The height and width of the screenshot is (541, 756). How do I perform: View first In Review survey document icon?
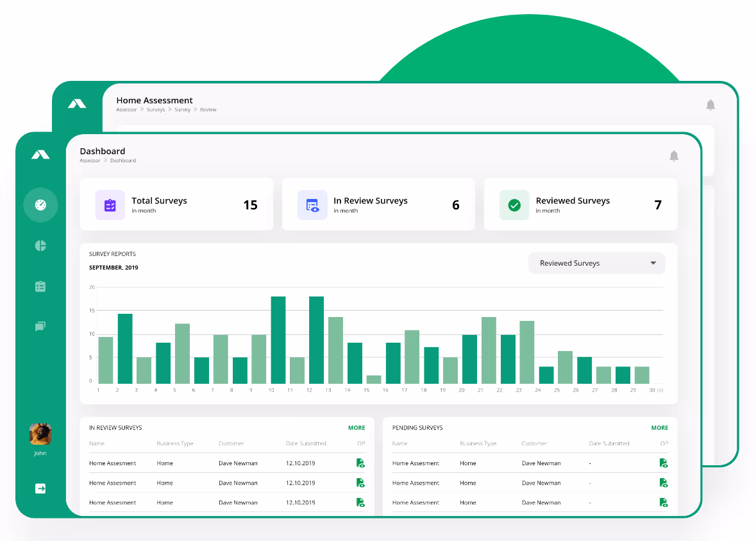coord(360,463)
